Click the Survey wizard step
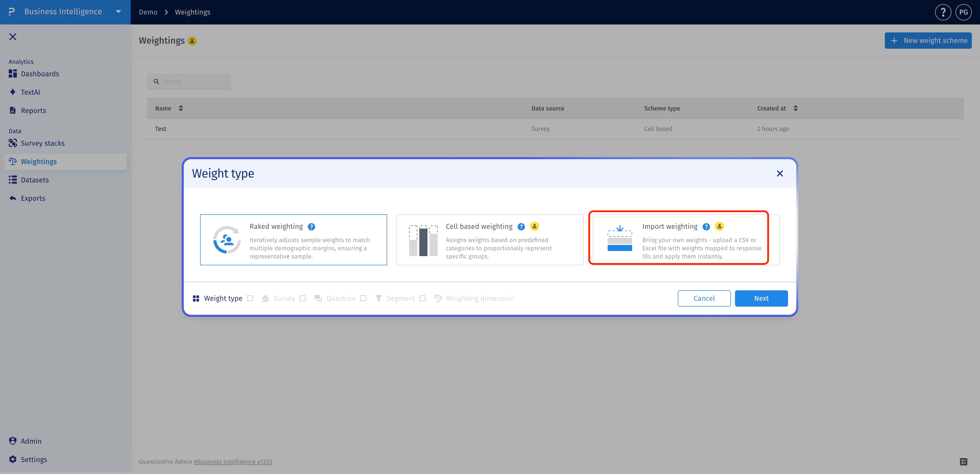Image resolution: width=980 pixels, height=474 pixels. click(x=278, y=298)
